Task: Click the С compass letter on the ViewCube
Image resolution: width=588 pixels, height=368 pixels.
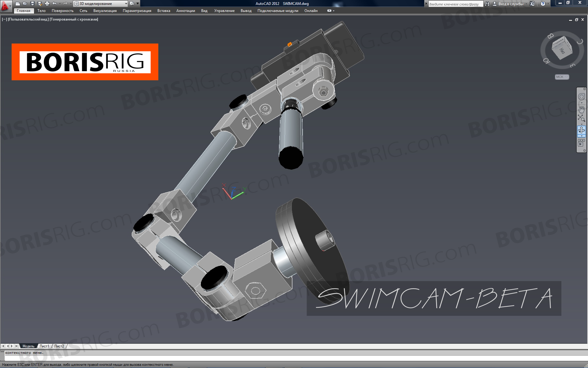Action: 580,42
